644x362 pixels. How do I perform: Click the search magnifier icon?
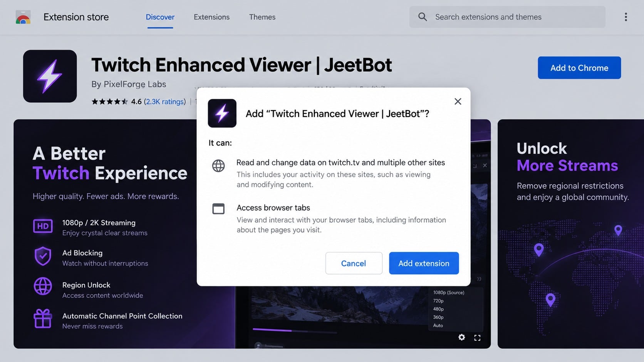[423, 17]
